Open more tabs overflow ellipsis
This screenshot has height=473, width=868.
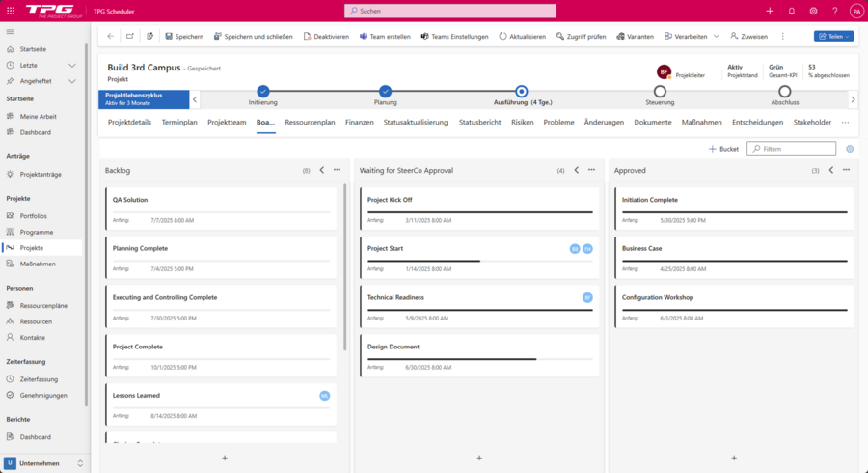coord(845,123)
